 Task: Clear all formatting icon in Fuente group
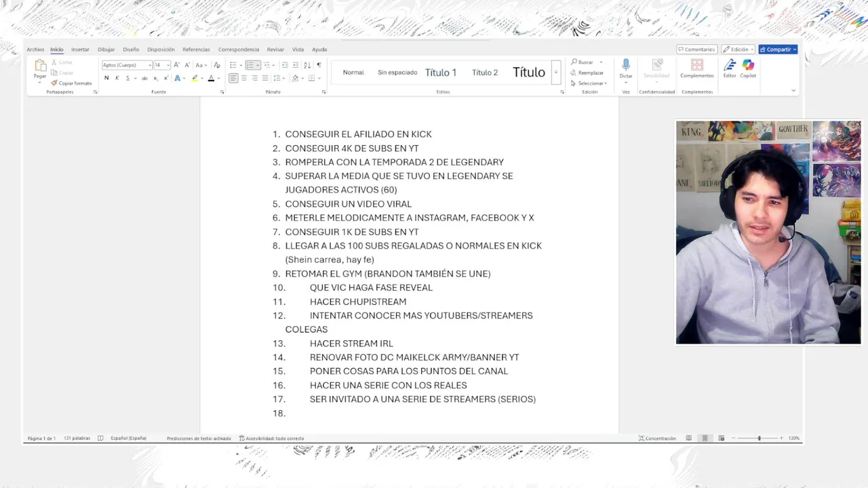(x=217, y=65)
